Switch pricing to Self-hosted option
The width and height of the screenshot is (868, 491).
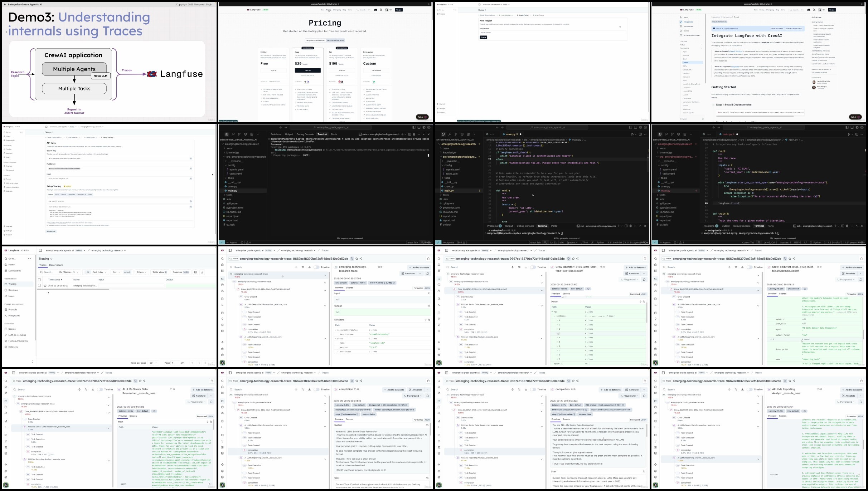335,40
